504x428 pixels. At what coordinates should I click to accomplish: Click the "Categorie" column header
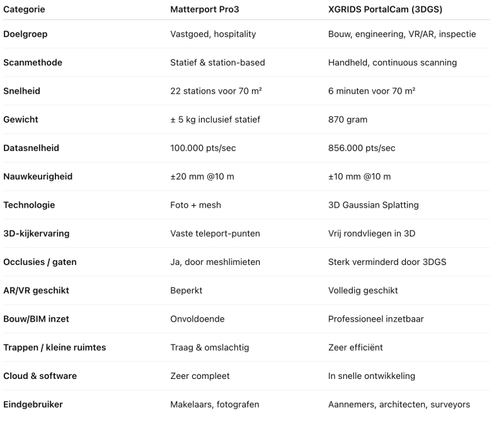[x=24, y=10]
